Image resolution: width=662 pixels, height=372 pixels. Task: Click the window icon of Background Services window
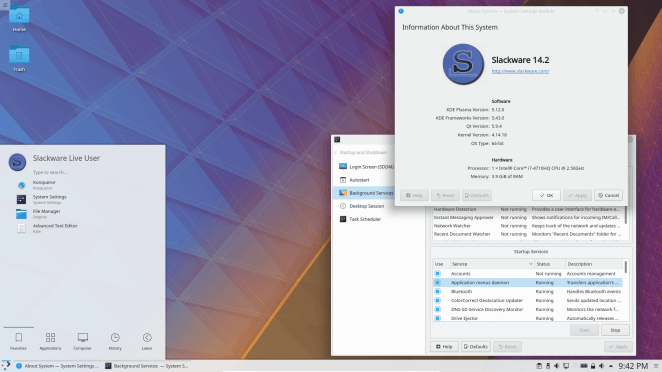[337, 140]
